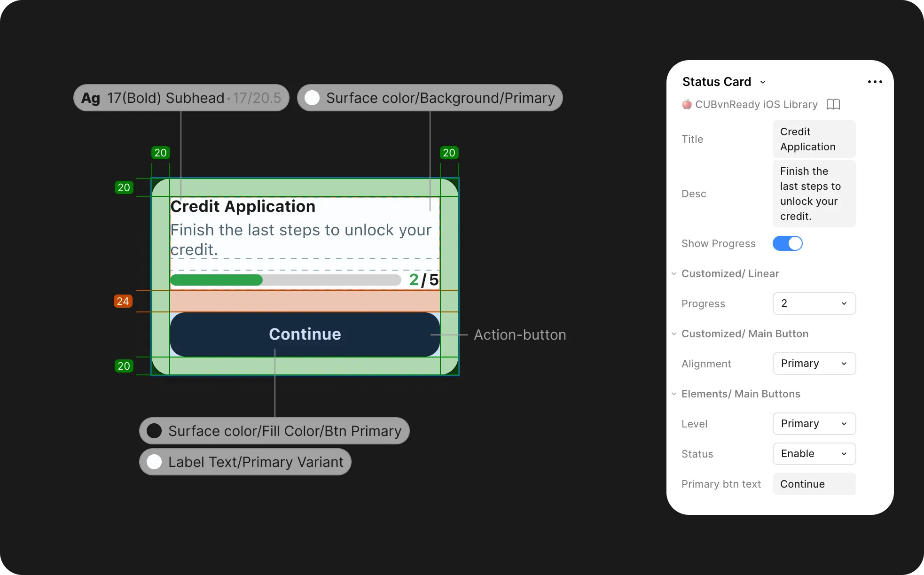Click the library book icon
Screen dimensions: 924x575
(x=833, y=104)
